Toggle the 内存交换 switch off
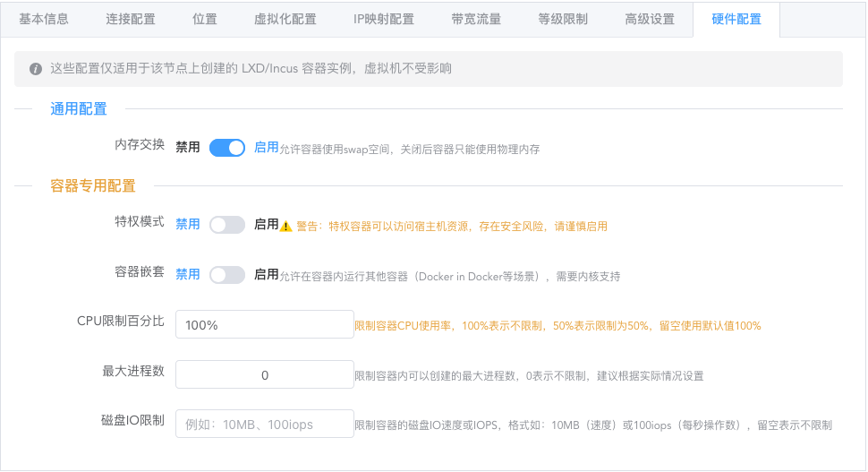Screen dimensions: 868x472 227,148
